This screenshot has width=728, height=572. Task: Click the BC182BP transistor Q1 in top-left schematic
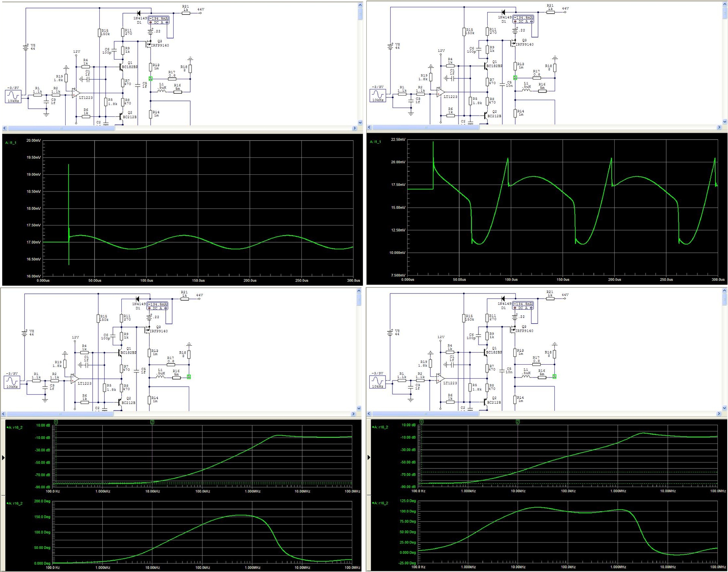point(121,67)
